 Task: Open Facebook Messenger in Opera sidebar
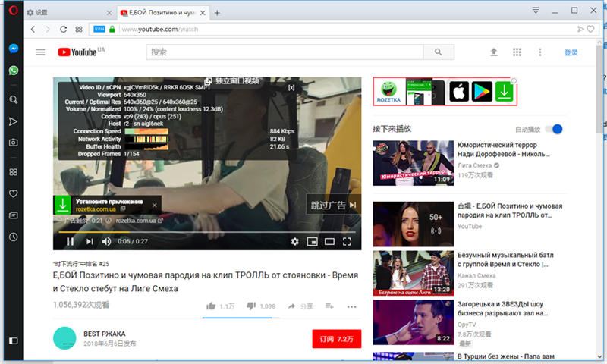13,49
